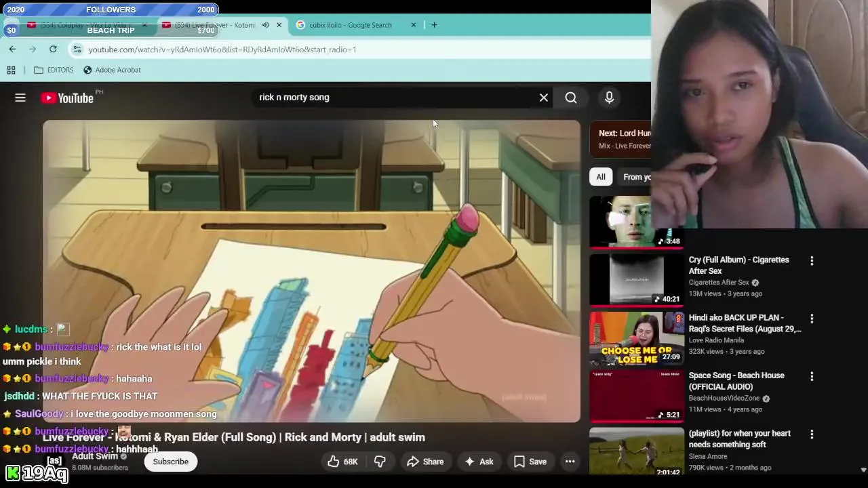Click the Ask button below the video
Screen dimensions: 868x488
coord(479,462)
